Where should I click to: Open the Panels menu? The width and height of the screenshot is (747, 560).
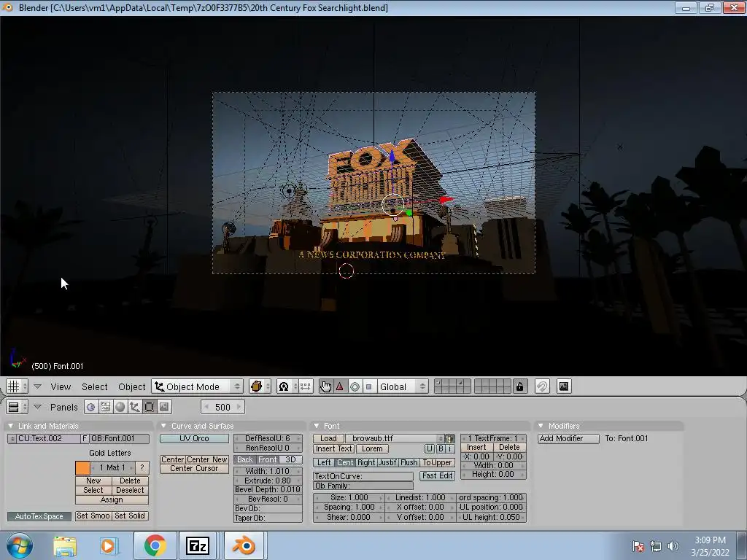[64, 407]
